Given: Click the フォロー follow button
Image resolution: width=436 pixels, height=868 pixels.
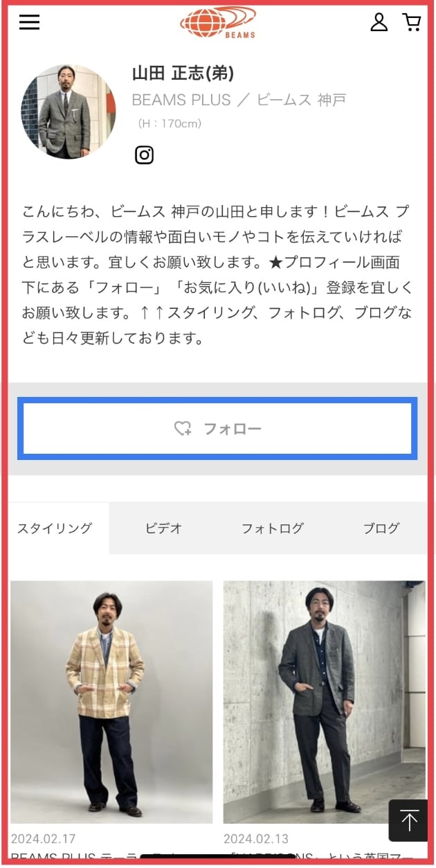Looking at the screenshot, I should click(217, 429).
